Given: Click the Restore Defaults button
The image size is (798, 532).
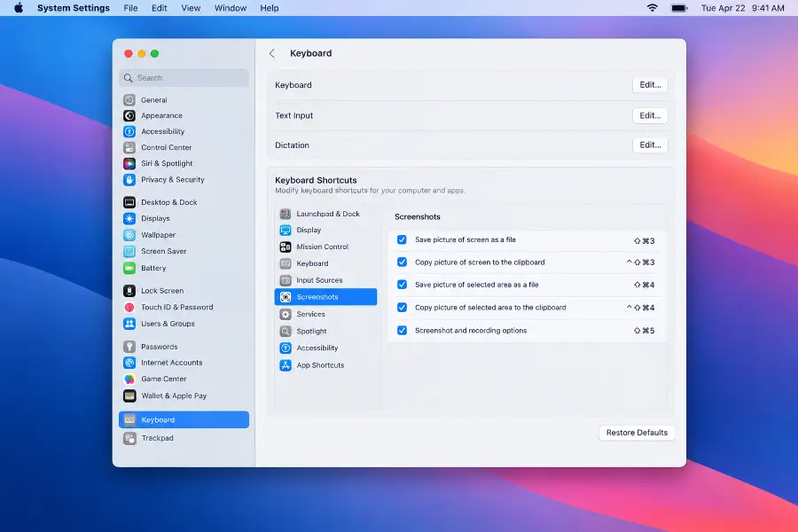Looking at the screenshot, I should coord(637,433).
